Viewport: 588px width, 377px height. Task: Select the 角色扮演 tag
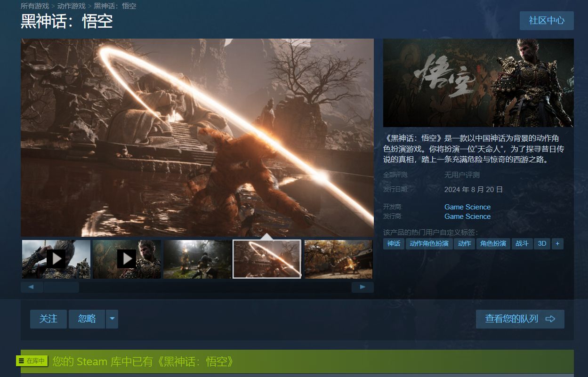tap(493, 244)
